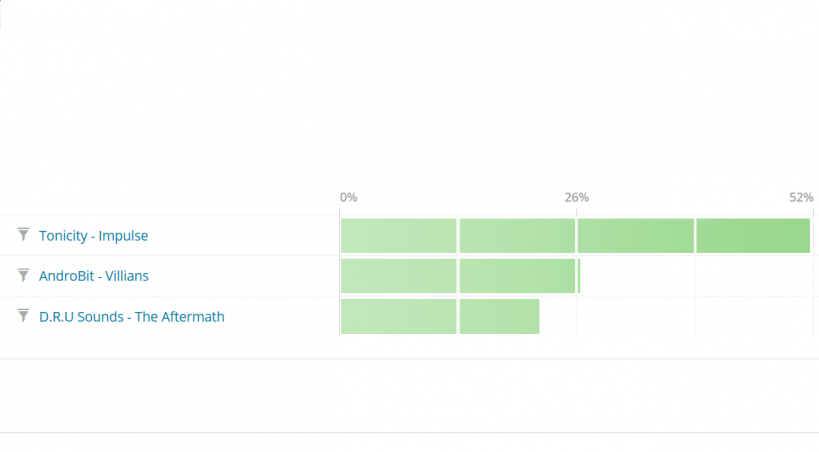Image resolution: width=819 pixels, height=452 pixels.
Task: Click the filter icon beside AndroBit - Villians
Action: (x=23, y=275)
